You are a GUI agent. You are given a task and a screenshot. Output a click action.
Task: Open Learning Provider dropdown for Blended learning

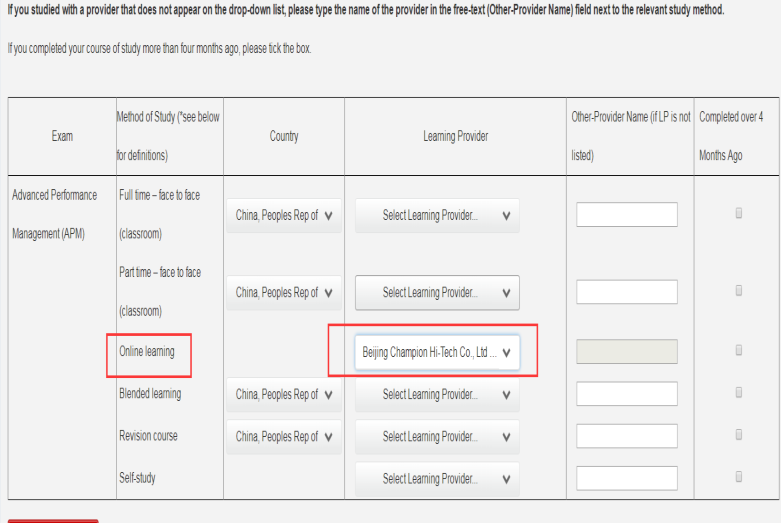tap(437, 395)
